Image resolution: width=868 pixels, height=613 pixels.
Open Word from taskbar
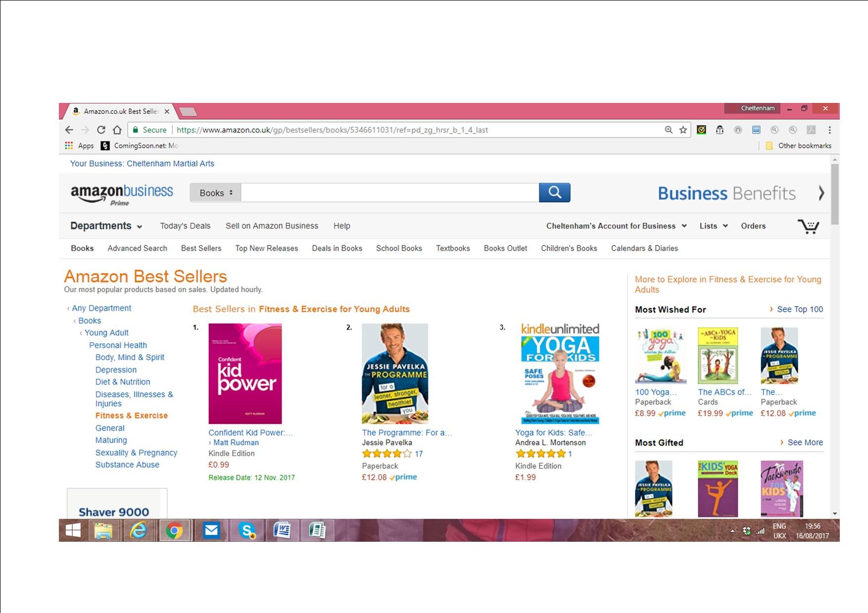pyautogui.click(x=282, y=530)
